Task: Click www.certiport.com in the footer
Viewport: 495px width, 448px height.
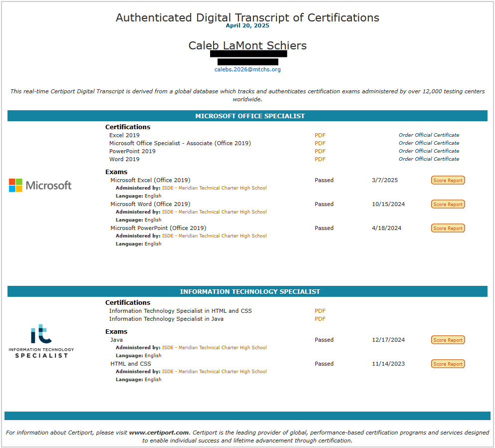Action: pyautogui.click(x=159, y=433)
